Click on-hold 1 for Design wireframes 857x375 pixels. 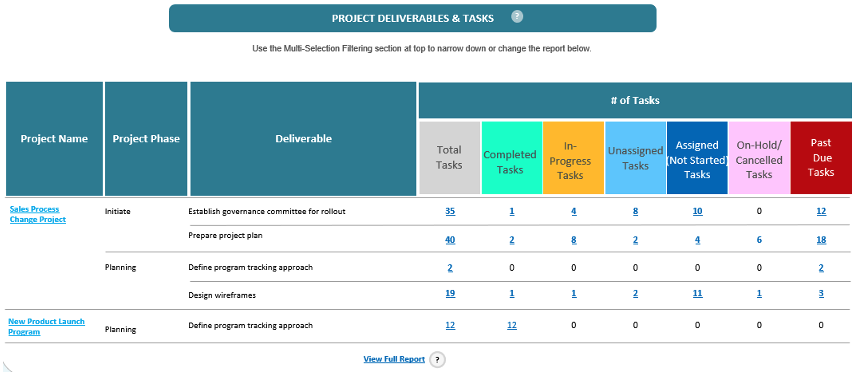(759, 294)
